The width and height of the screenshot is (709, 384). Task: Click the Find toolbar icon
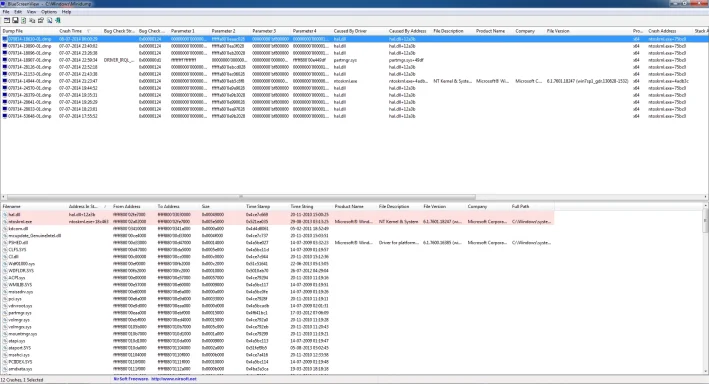(49, 20)
